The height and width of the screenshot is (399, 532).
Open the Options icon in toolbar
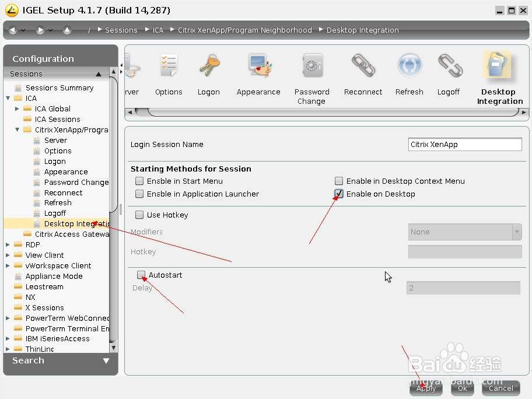click(x=169, y=65)
